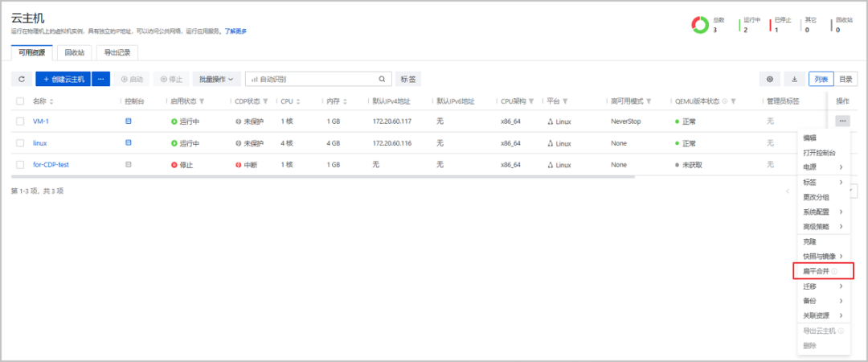Tick the checkbox for for-CDP-test row

(21, 164)
